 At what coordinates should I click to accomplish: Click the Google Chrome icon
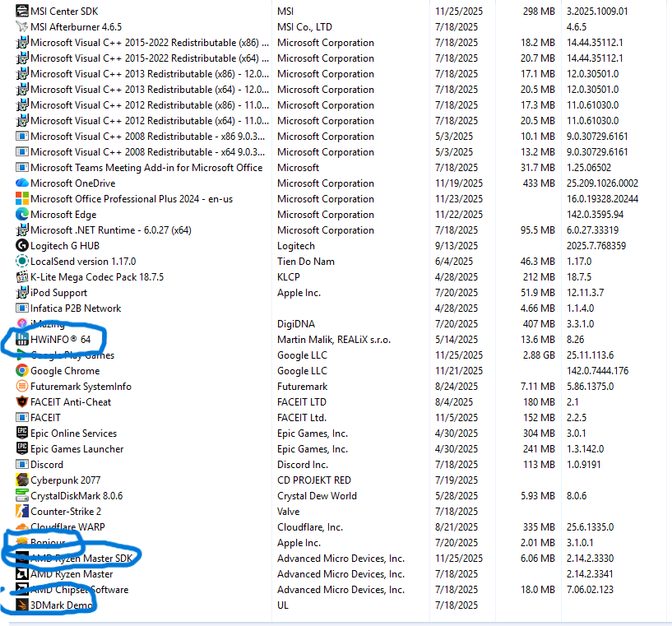pyautogui.click(x=22, y=371)
